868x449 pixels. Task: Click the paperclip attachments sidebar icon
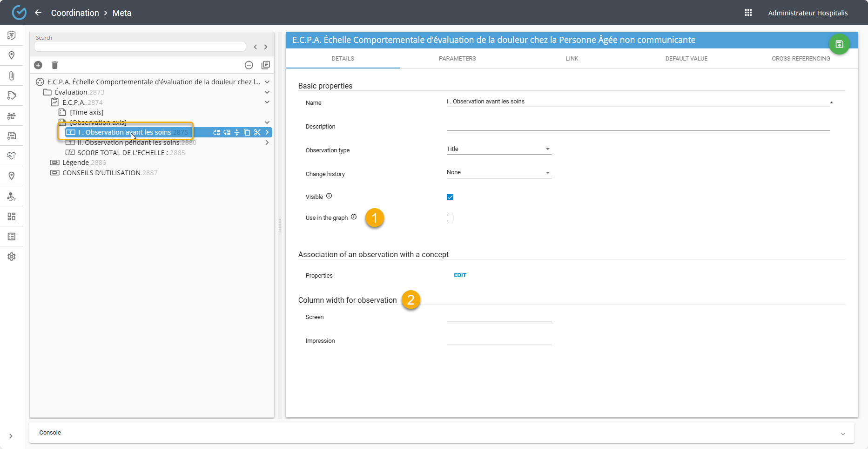tap(12, 75)
